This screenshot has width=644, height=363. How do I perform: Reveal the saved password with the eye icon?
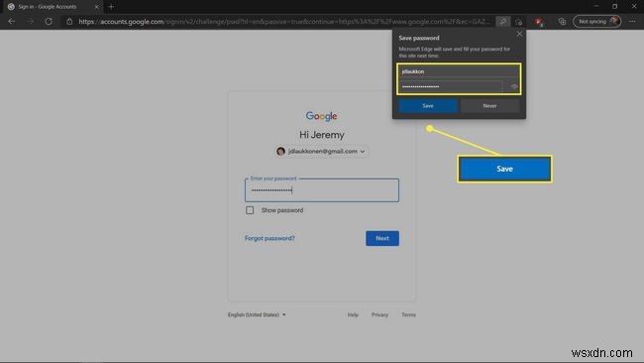point(514,86)
